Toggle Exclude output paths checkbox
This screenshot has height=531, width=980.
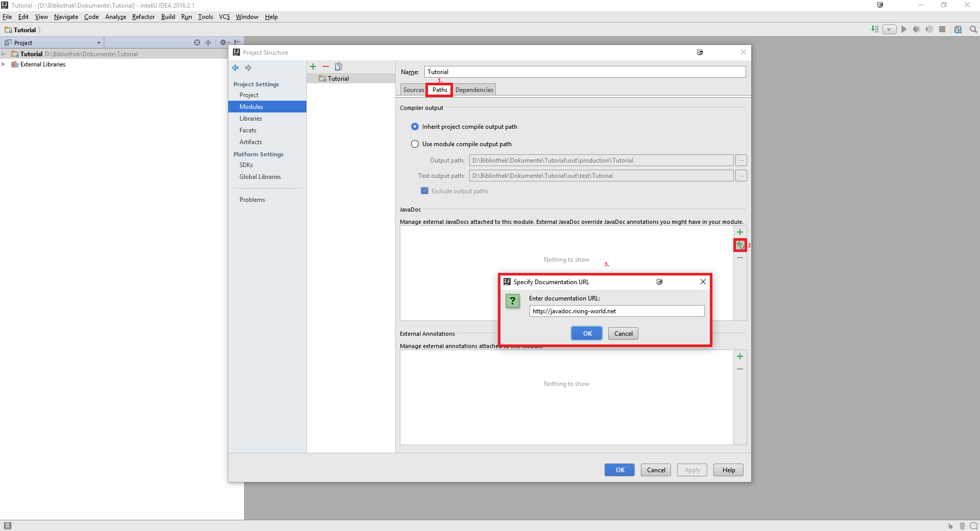point(424,191)
